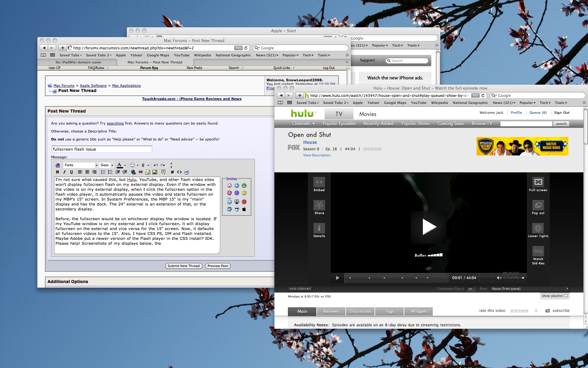
Task: Open attachment paperclip dropdown arrow
Action: [148, 165]
